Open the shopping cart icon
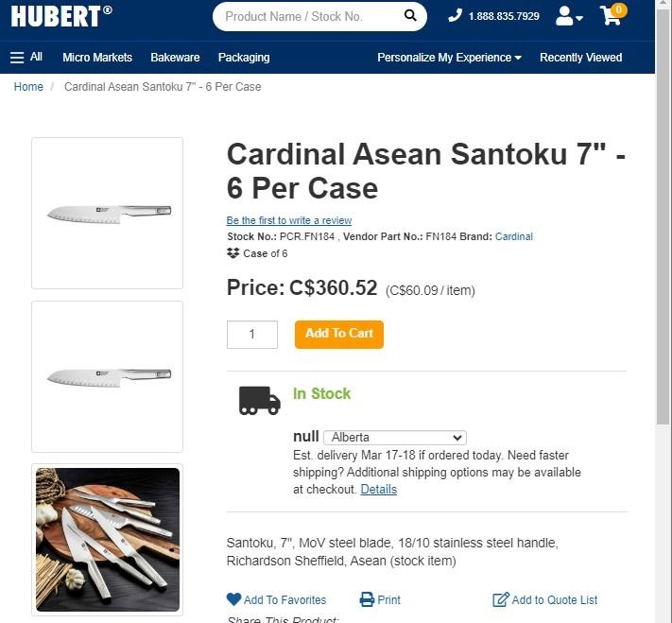Screen dimensions: 672x623 (x=611, y=16)
